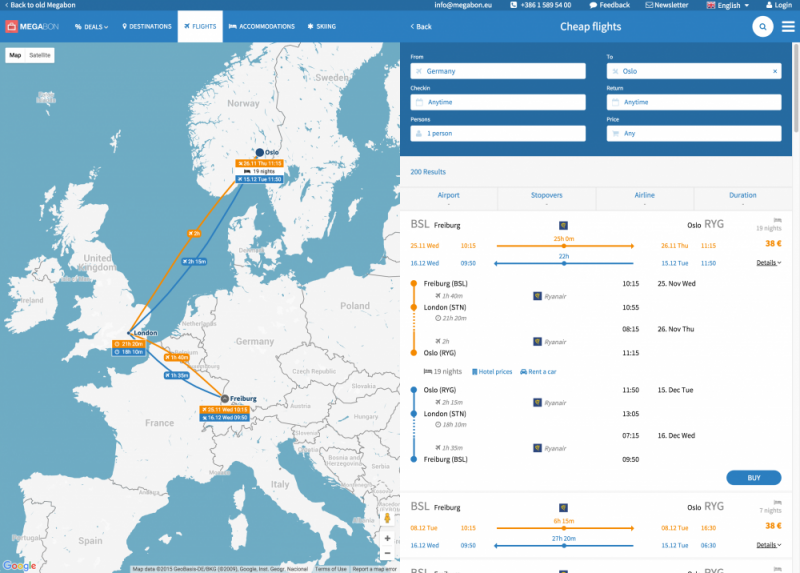Viewport: 800px width, 573px height.
Task: Open the Airport filter column
Action: (448, 198)
